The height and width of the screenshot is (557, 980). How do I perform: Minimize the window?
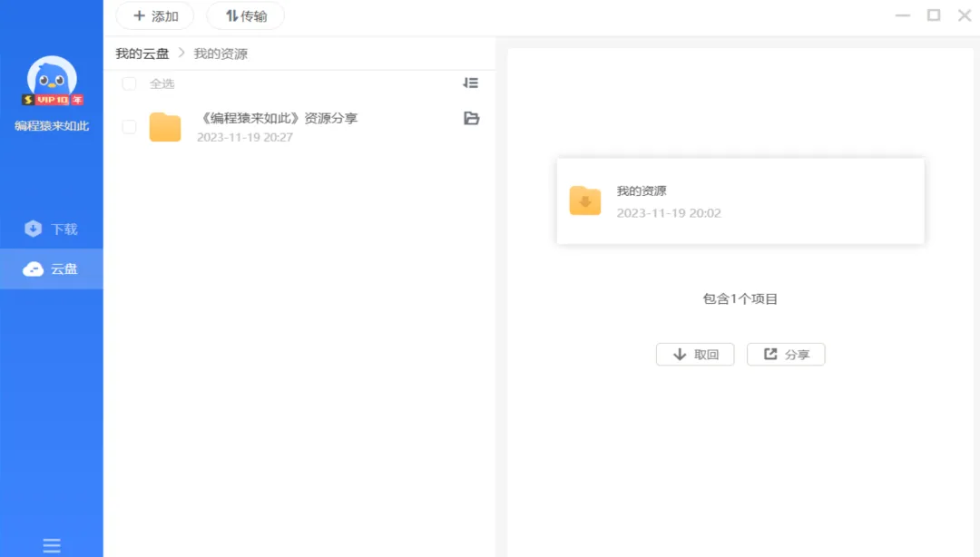pos(903,15)
